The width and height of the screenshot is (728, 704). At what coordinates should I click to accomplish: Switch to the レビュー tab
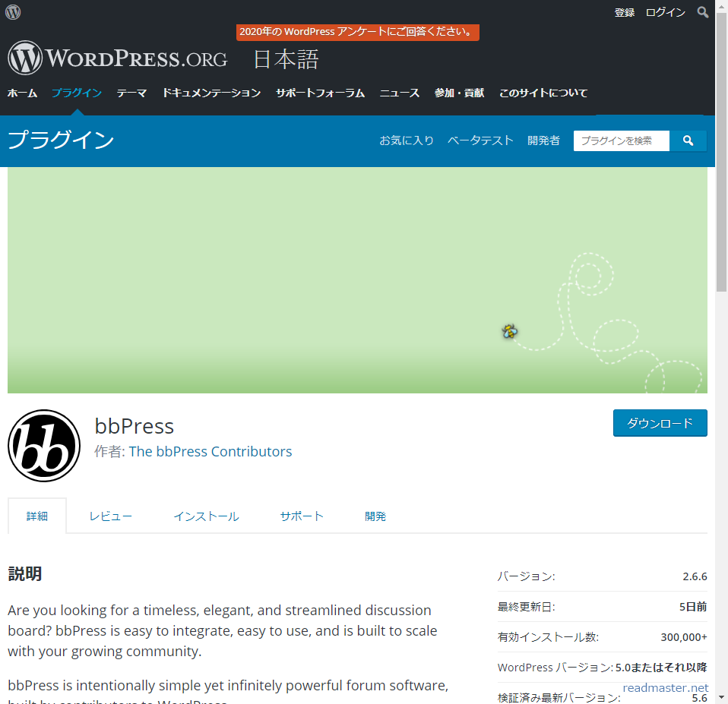(110, 516)
